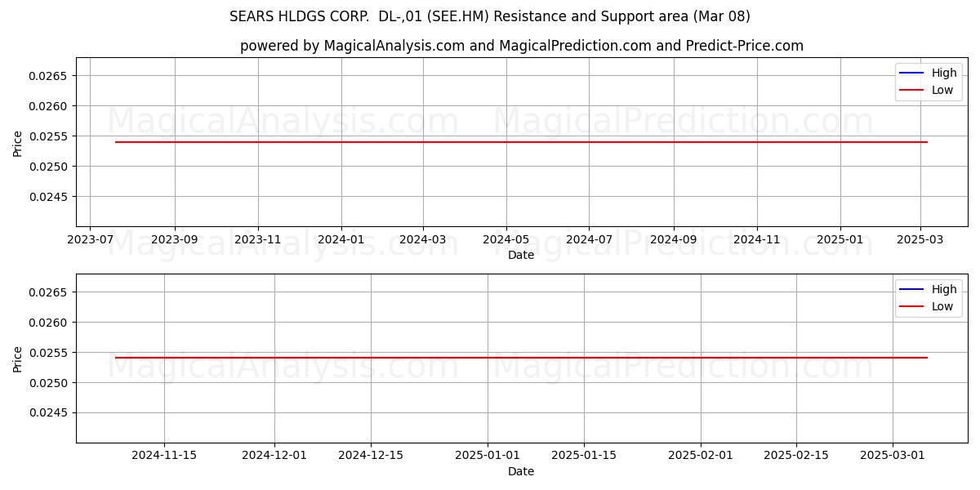
Task: Click the 'Price' y-axis label of bottom chart
Action: click(18, 359)
